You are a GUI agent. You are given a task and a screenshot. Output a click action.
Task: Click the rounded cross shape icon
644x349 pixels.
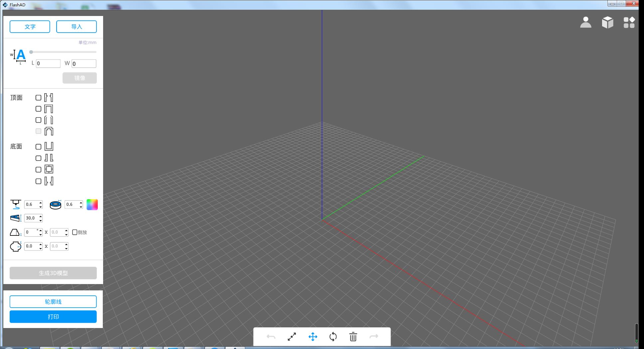pyautogui.click(x=16, y=246)
